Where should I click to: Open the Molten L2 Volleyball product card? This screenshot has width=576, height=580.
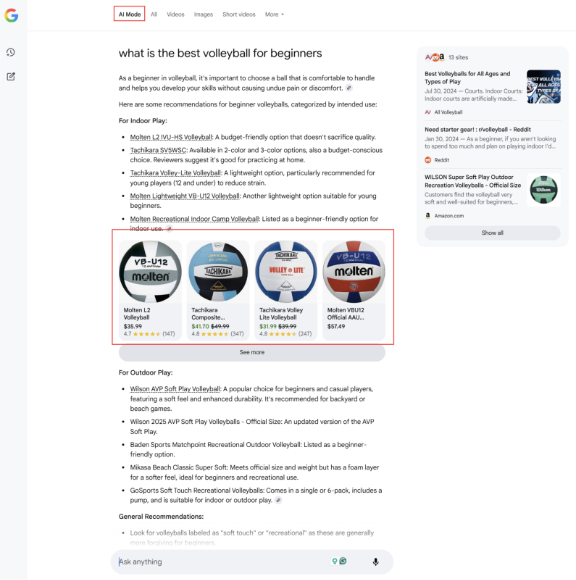(x=150, y=290)
